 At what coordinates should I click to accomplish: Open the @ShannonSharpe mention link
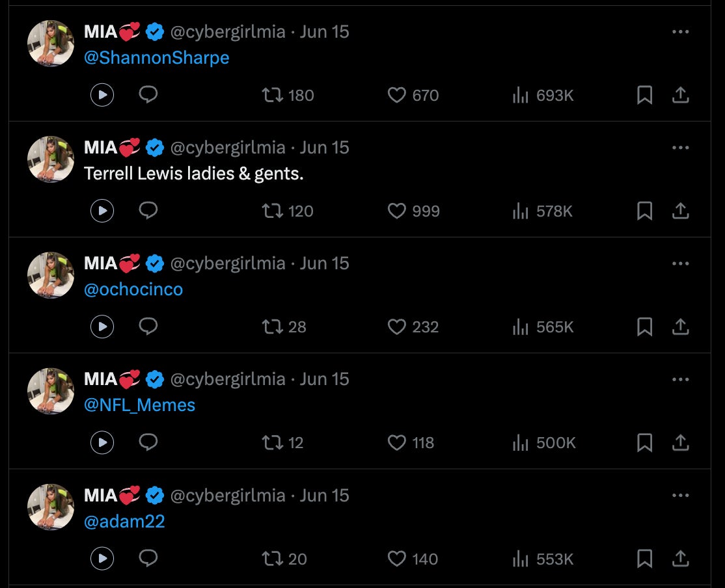(x=156, y=58)
